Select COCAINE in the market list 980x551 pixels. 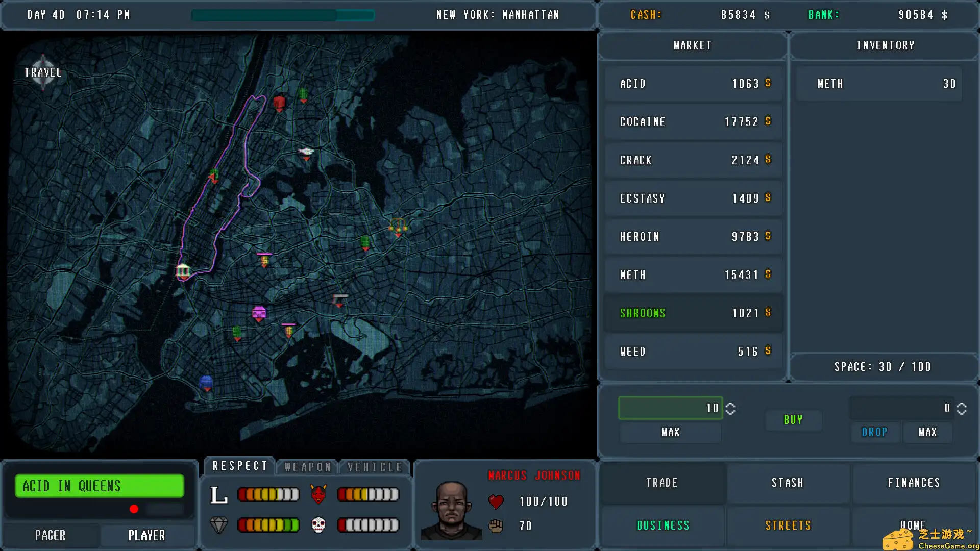[693, 121]
